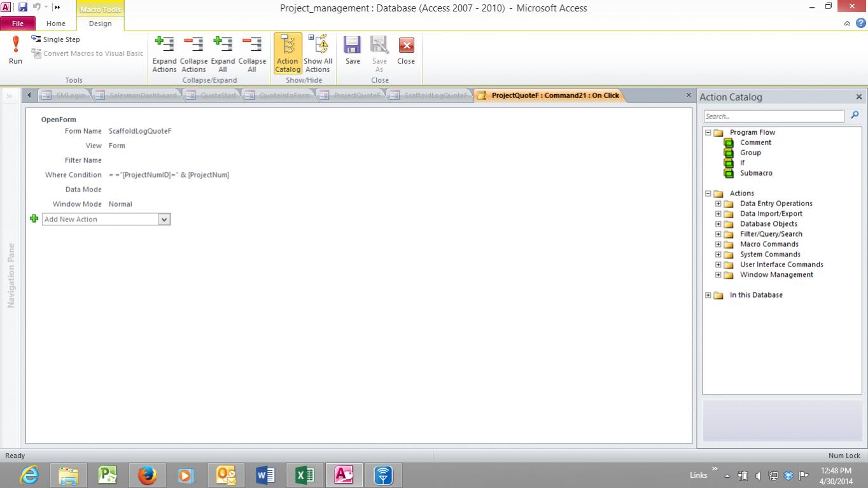Toggle the Action Catalog pane

pos(288,54)
